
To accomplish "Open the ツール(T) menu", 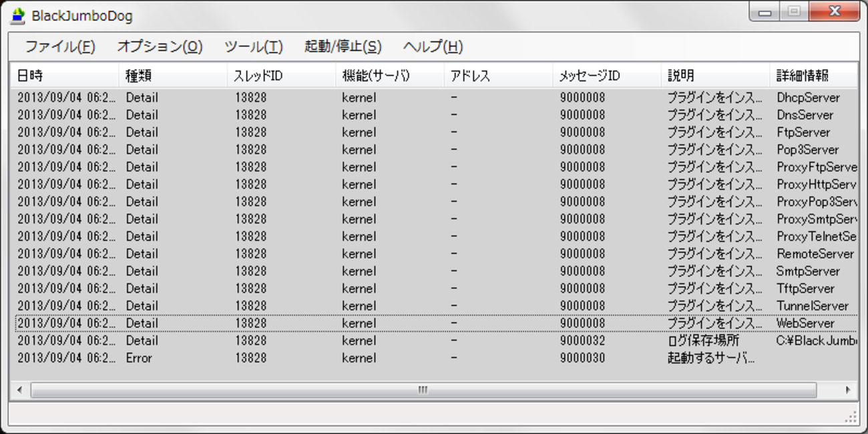I will point(254,47).
